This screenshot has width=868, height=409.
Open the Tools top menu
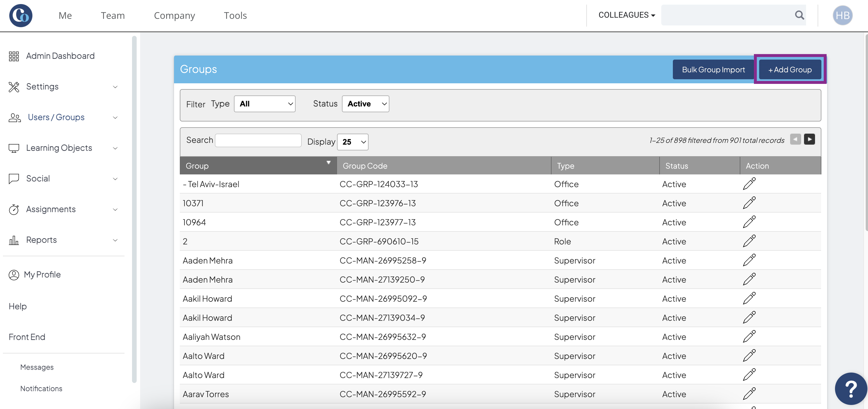pyautogui.click(x=235, y=16)
